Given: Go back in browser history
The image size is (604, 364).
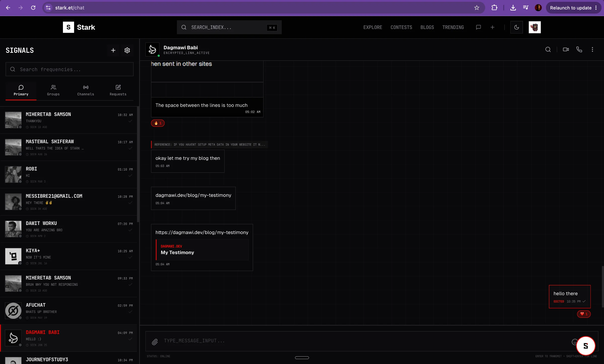Looking at the screenshot, I should tap(8, 8).
